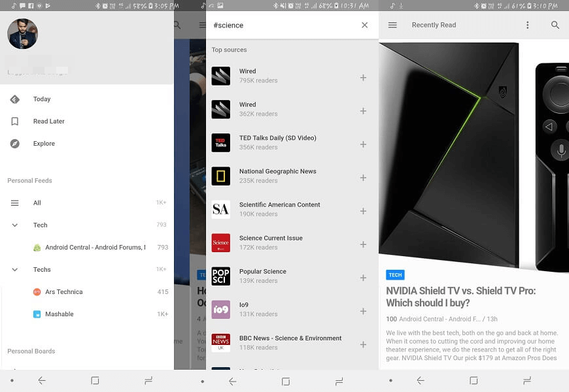Open the io9 purple logo

[x=220, y=309]
